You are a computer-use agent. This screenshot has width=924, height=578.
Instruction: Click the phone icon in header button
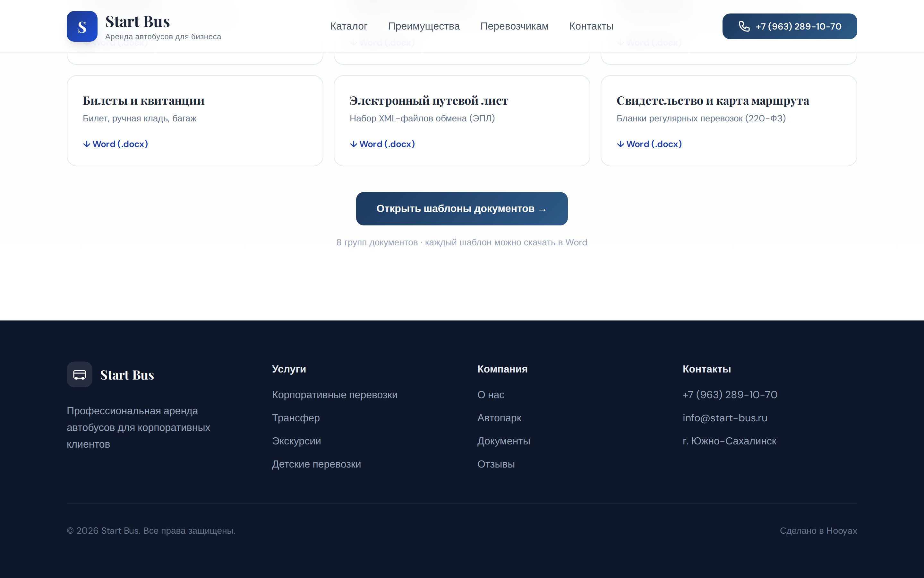744,26
